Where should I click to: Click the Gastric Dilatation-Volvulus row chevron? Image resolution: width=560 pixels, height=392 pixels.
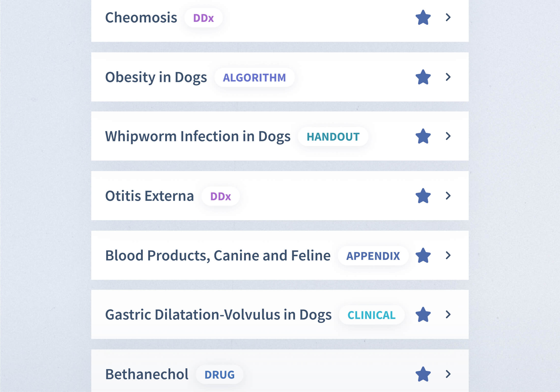click(448, 314)
